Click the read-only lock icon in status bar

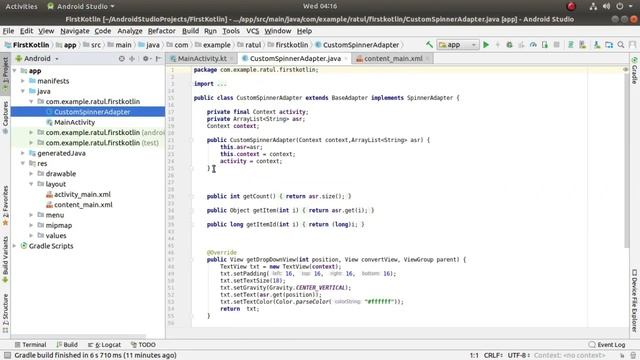[x=622, y=355]
